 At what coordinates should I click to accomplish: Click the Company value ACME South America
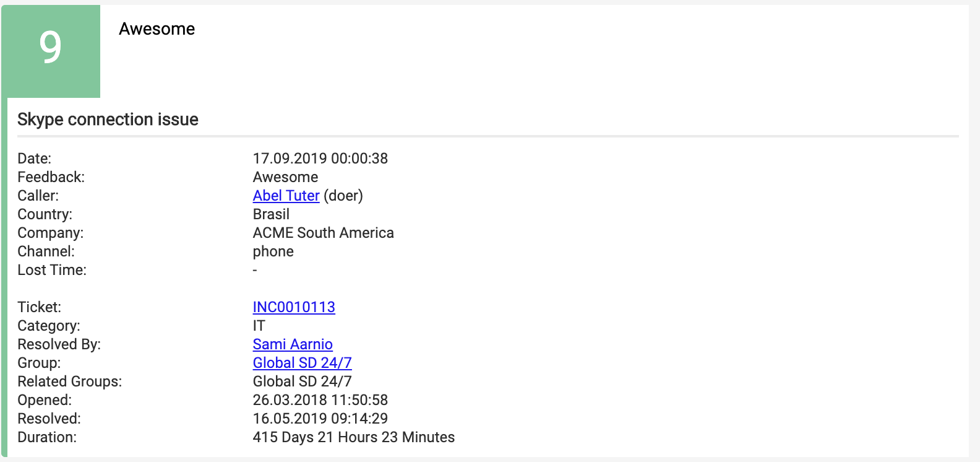point(323,233)
